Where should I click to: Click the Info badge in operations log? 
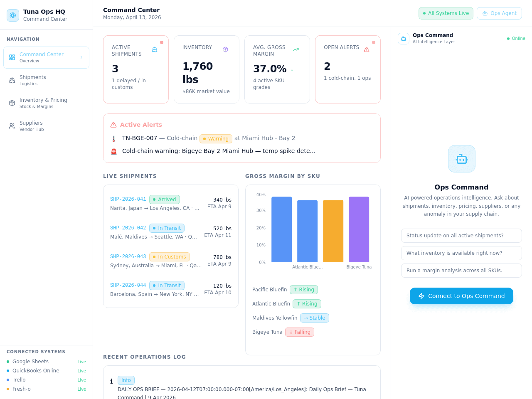pyautogui.click(x=126, y=380)
